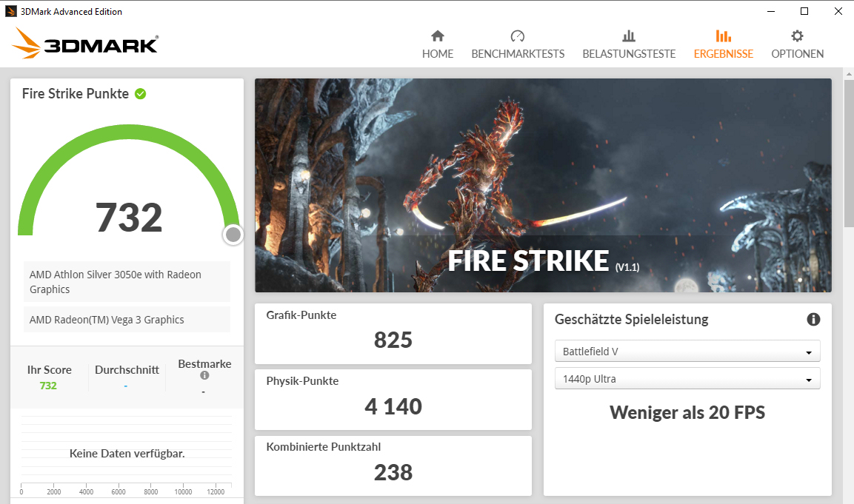Click the Ihr Score 732 value
Screen dimensions: 854x504
[48, 386]
